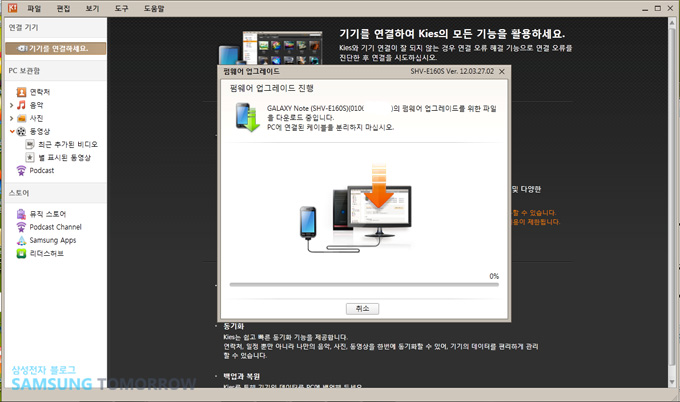Click the 동기화 section heading
Image resolution: width=680 pixels, height=402 pixels.
pos(234,326)
